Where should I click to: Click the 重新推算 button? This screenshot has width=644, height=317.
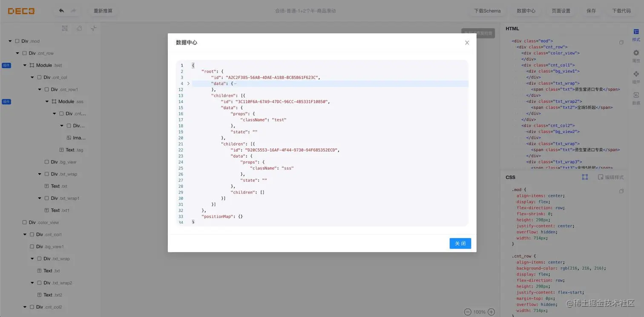[x=103, y=11]
